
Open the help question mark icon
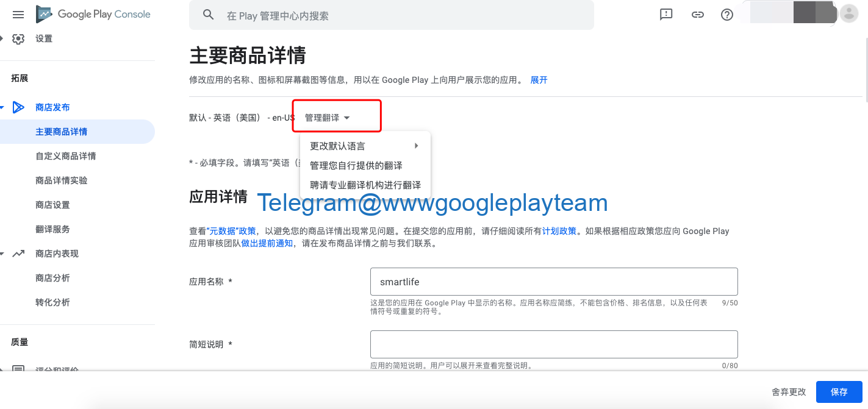click(x=727, y=15)
